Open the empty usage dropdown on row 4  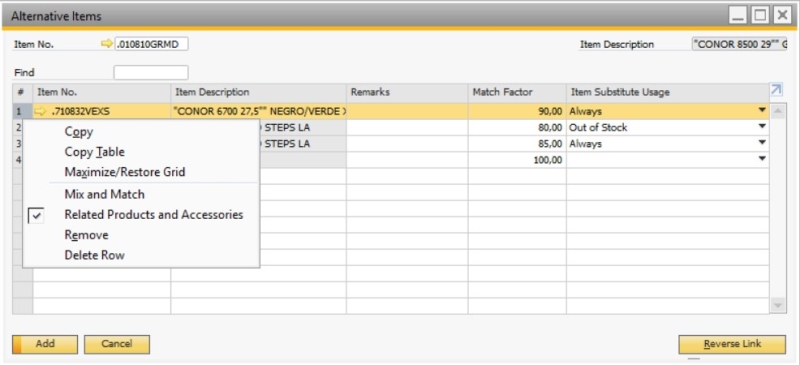[x=762, y=159]
